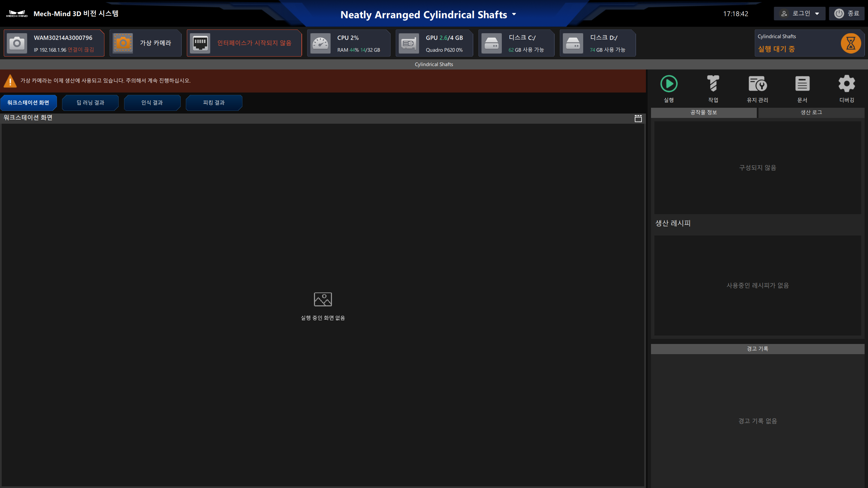This screenshot has width=868, height=488.
Task: Click the orange virtual camera icon
Action: point(123,43)
